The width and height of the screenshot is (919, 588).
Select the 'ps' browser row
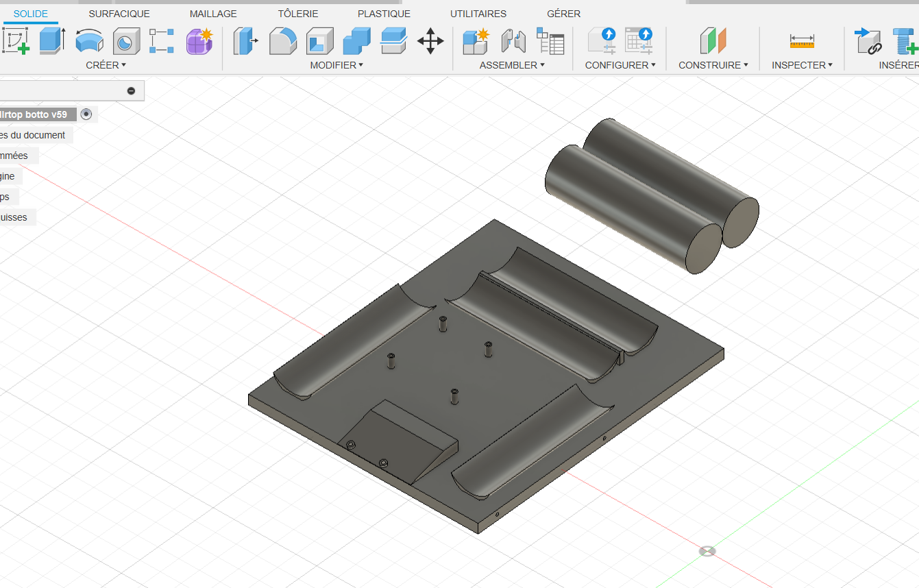(8, 197)
